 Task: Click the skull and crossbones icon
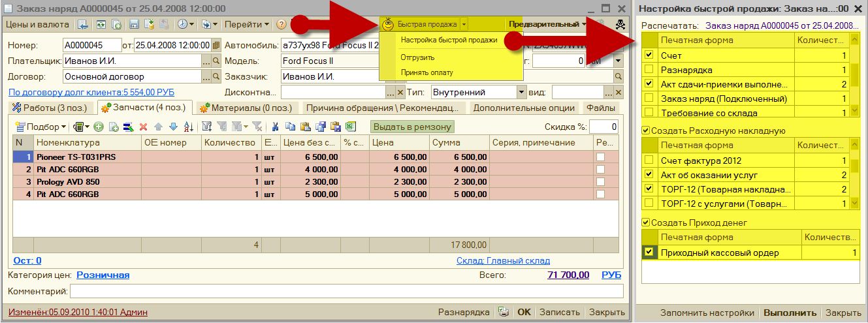coord(619,25)
